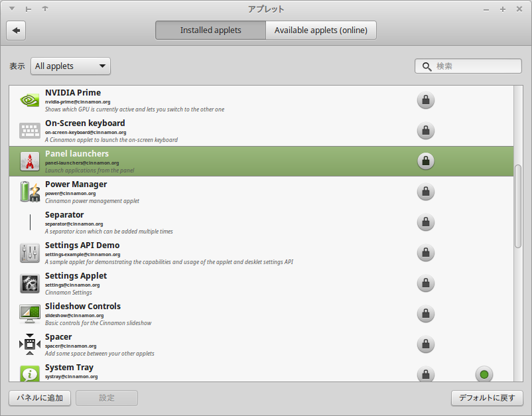The width and height of the screenshot is (532, 416).
Task: Select the Power Manager title text
Action: tap(76, 184)
